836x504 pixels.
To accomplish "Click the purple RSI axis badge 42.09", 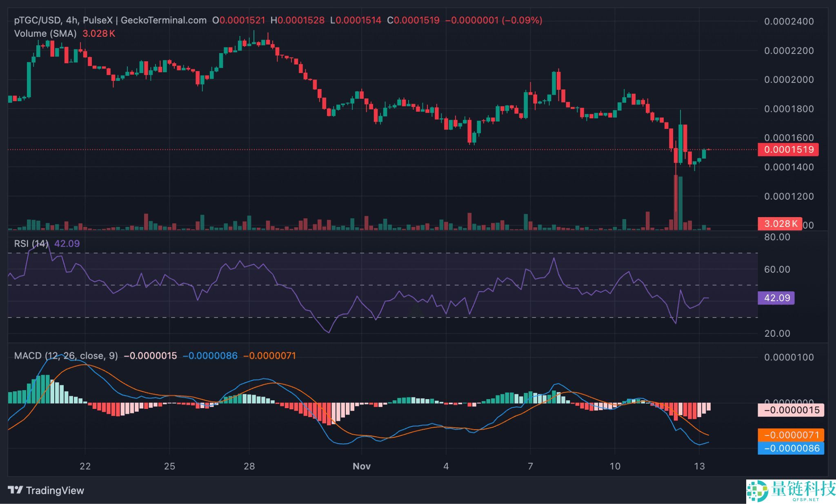I will [776, 298].
